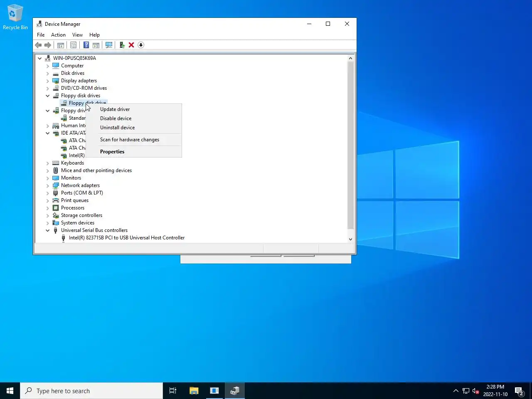Click the Update device driver toolbar icon

click(122, 45)
